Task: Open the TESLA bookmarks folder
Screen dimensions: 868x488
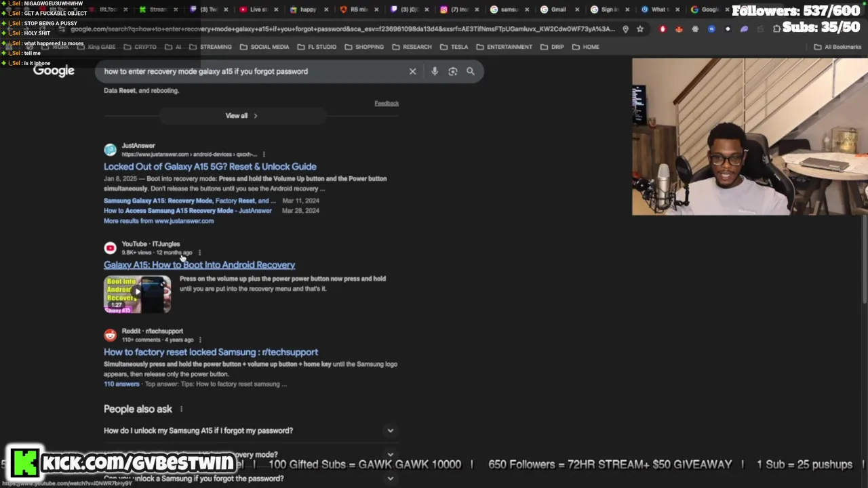Action: 454,47
